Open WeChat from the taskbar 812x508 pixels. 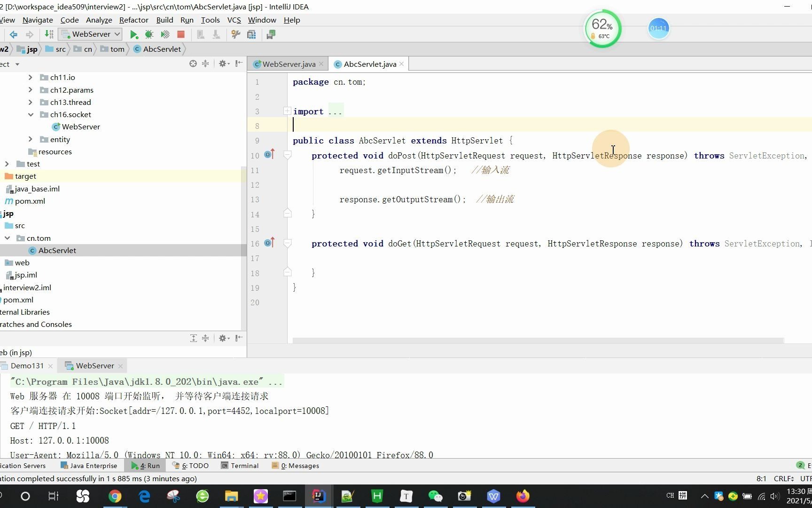[x=435, y=496]
